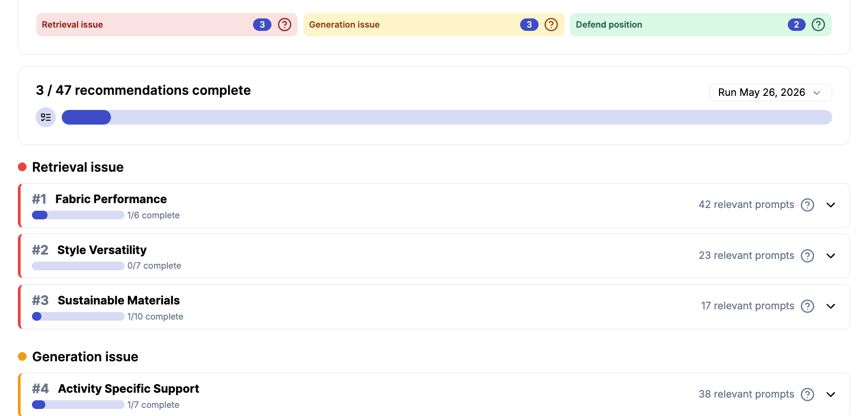Click the Fabric Performance progress bar

(x=78, y=215)
